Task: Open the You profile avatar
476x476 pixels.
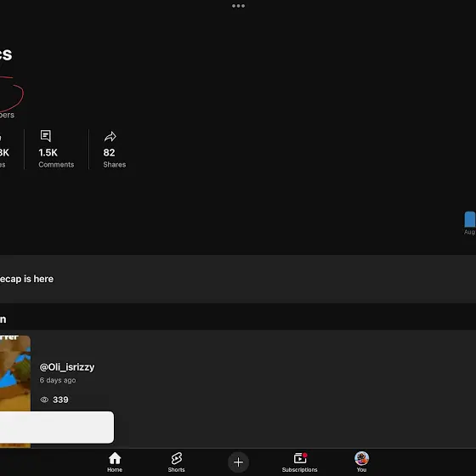Action: (x=361, y=458)
